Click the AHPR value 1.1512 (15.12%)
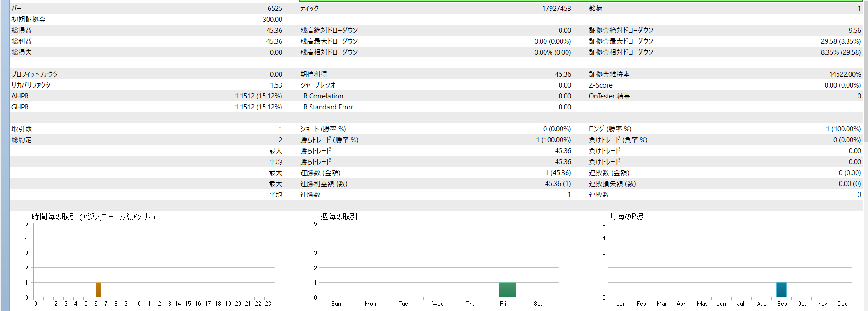This screenshot has width=868, height=311. pyautogui.click(x=259, y=96)
